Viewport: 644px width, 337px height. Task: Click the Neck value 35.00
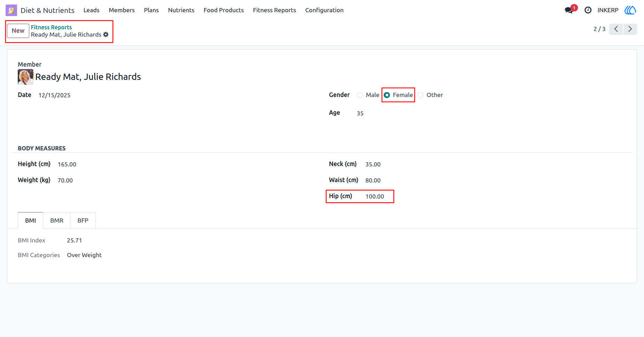373,164
